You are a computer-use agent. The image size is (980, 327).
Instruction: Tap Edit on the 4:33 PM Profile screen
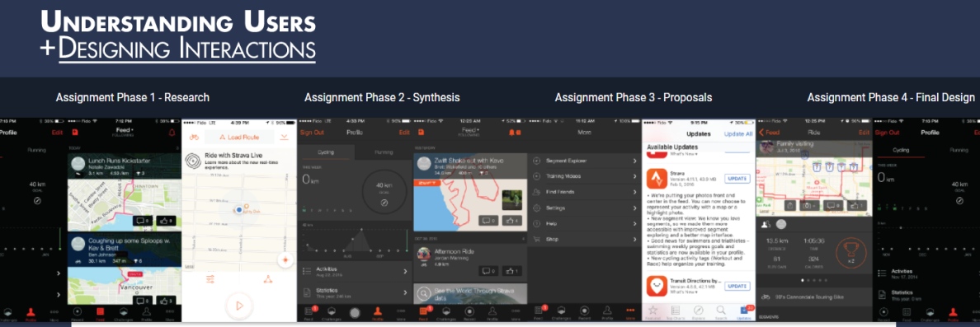click(x=403, y=133)
